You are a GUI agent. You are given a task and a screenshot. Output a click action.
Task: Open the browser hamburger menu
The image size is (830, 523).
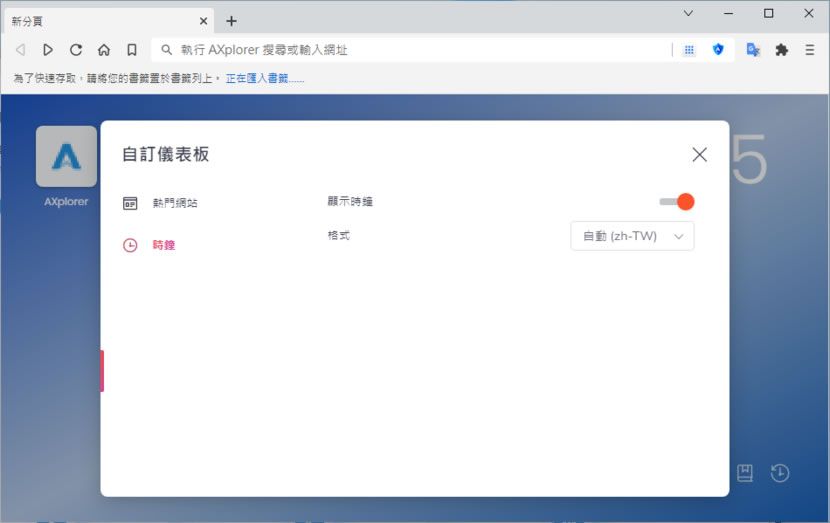click(809, 50)
